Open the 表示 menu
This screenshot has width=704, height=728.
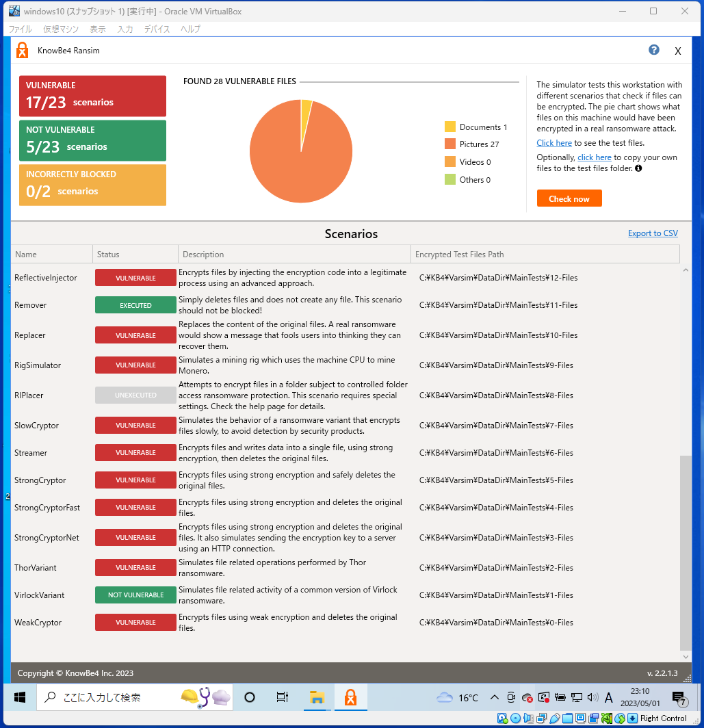click(x=98, y=29)
